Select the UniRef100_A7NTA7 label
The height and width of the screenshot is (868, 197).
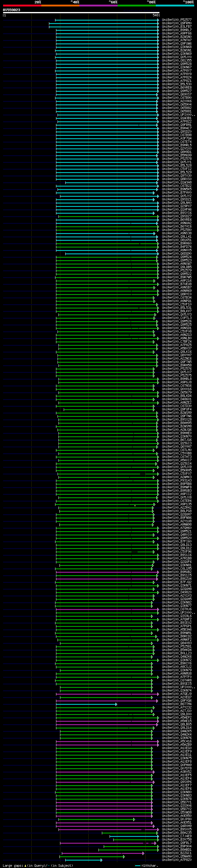tap(176, 40)
